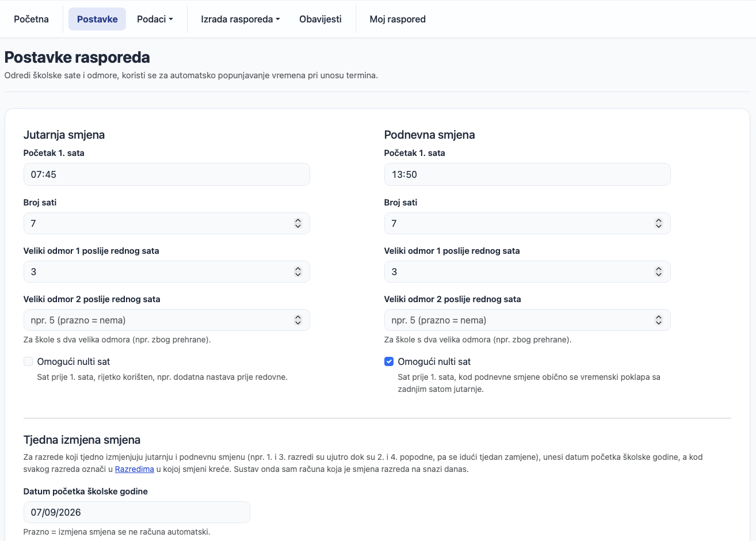The height and width of the screenshot is (541, 756).
Task: Open the Obavijesti page
Action: coord(320,19)
